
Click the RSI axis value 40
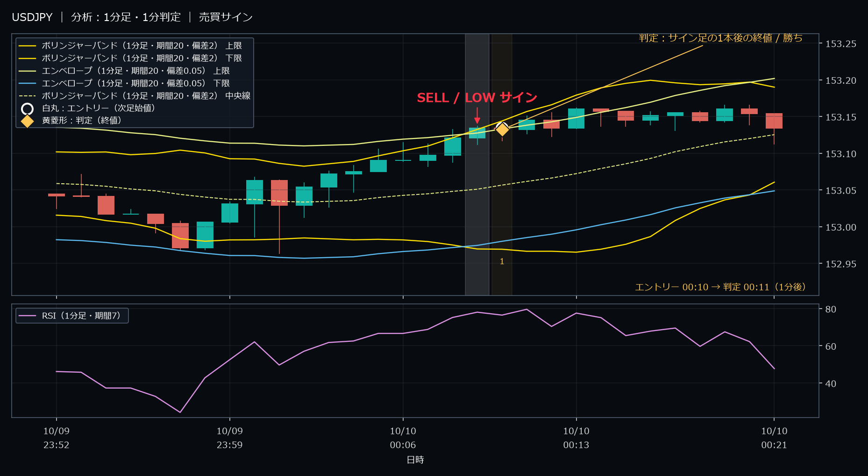831,383
